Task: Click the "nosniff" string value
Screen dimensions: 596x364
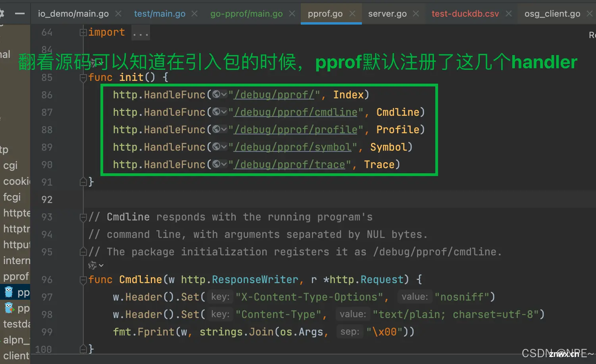Action: [462, 297]
